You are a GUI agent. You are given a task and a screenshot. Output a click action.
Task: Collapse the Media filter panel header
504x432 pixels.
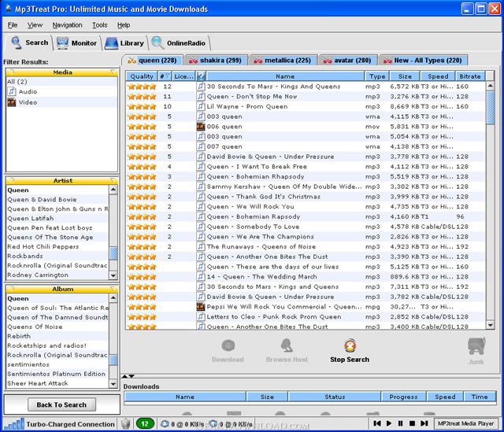[62, 72]
